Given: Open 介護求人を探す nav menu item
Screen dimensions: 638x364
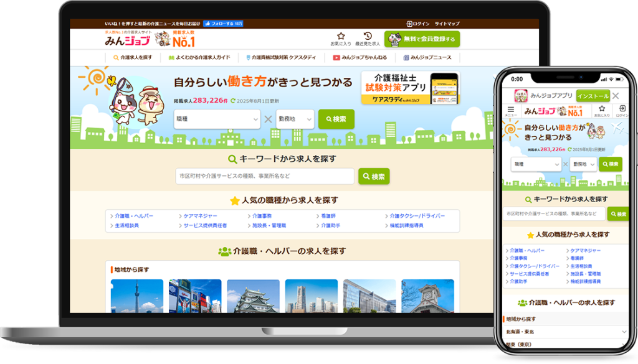Looking at the screenshot, I should [133, 57].
